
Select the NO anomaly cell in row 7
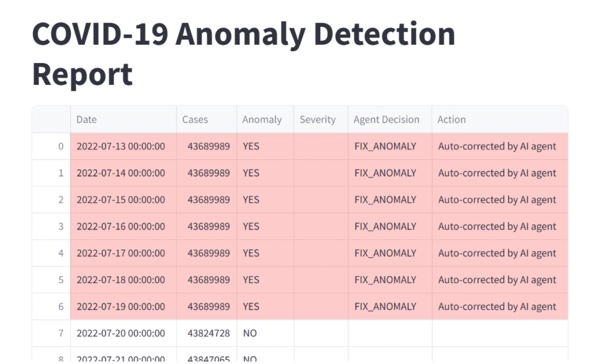pyautogui.click(x=265, y=333)
